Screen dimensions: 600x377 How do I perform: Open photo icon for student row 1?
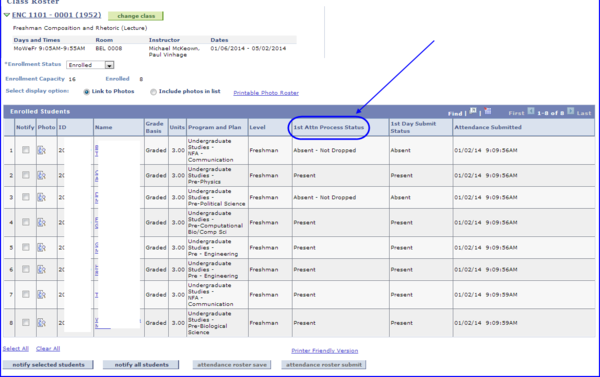coord(42,150)
